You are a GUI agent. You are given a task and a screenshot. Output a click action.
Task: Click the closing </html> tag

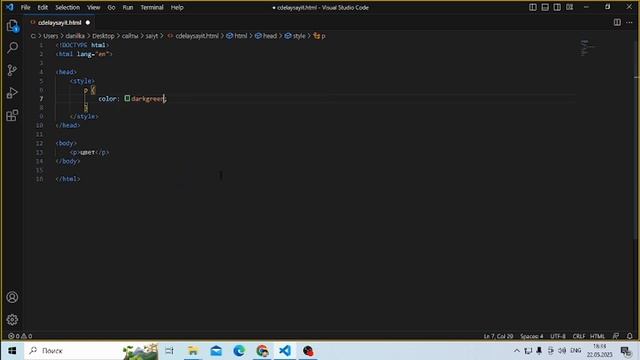(x=68, y=179)
